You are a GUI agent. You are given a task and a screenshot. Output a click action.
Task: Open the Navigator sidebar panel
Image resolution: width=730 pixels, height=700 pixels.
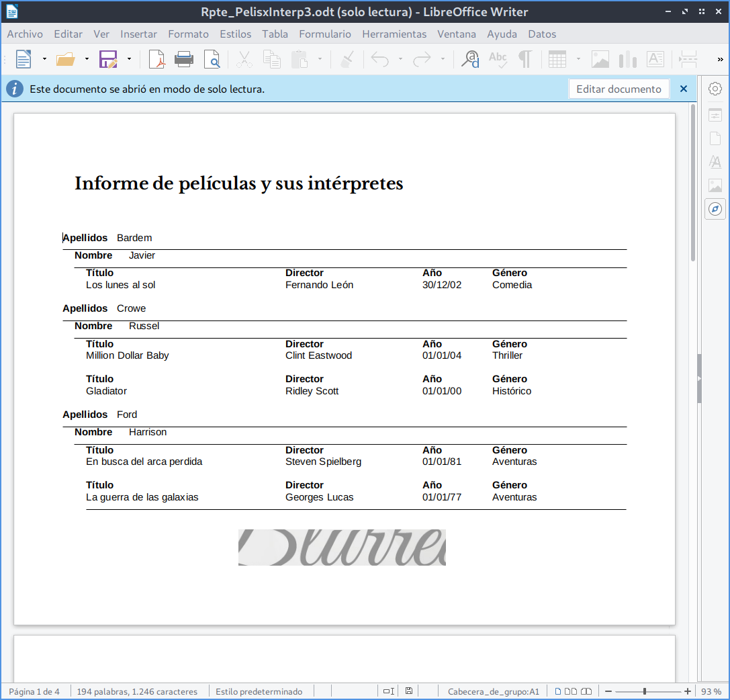click(715, 209)
